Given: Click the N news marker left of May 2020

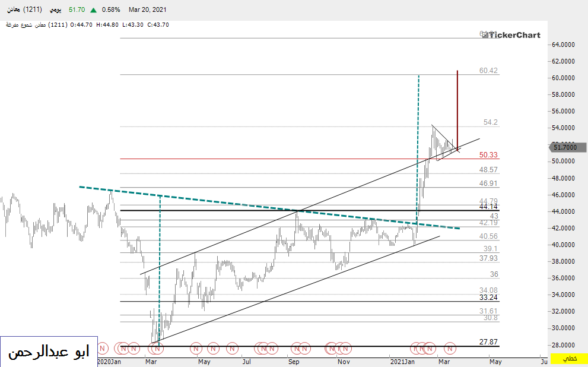Looking at the screenshot, I should tap(196, 348).
